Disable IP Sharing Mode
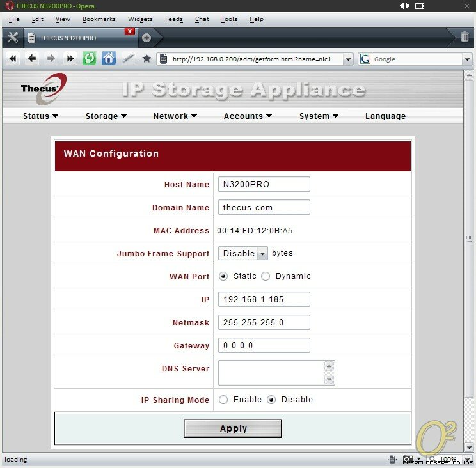476x468 pixels. 271,400
